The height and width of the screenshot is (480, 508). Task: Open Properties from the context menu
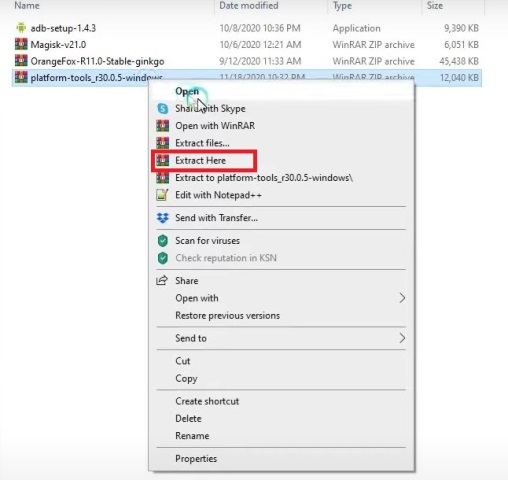click(x=281, y=459)
